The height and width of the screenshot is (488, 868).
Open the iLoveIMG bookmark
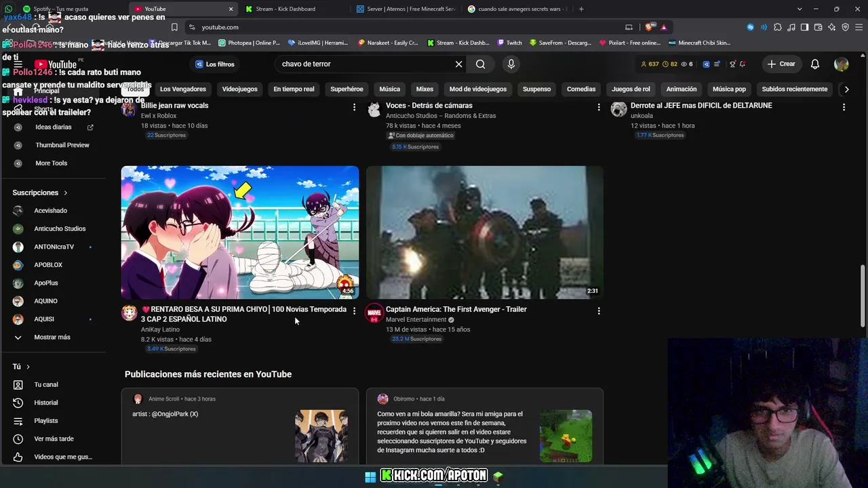coord(318,43)
